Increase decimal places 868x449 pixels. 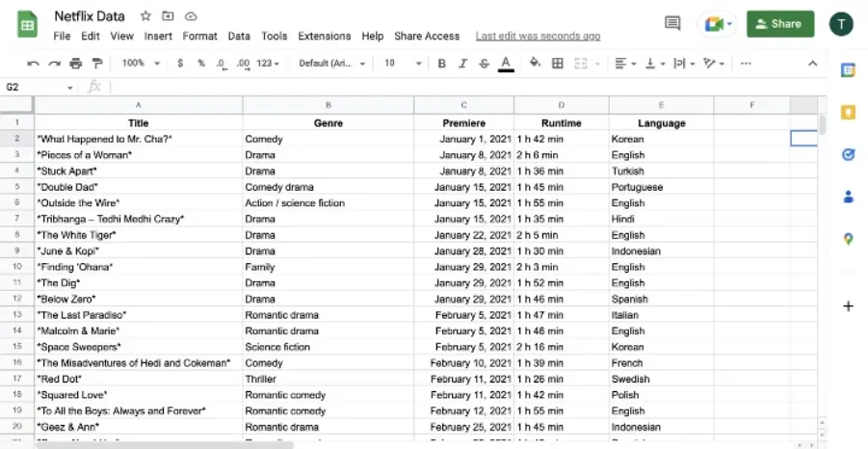tap(243, 64)
